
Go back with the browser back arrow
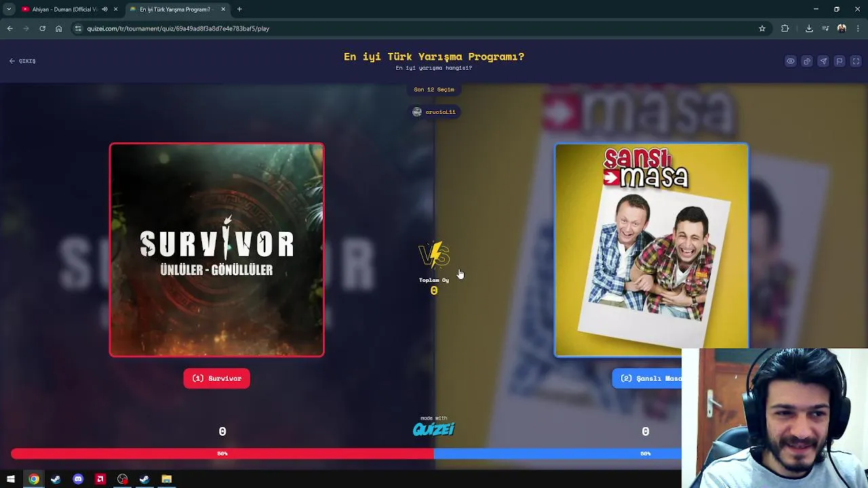10,28
